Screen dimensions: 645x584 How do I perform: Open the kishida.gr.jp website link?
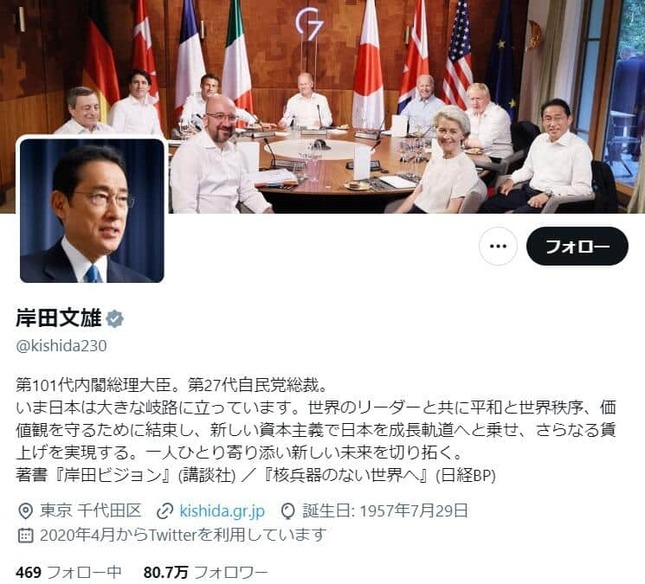click(x=222, y=511)
